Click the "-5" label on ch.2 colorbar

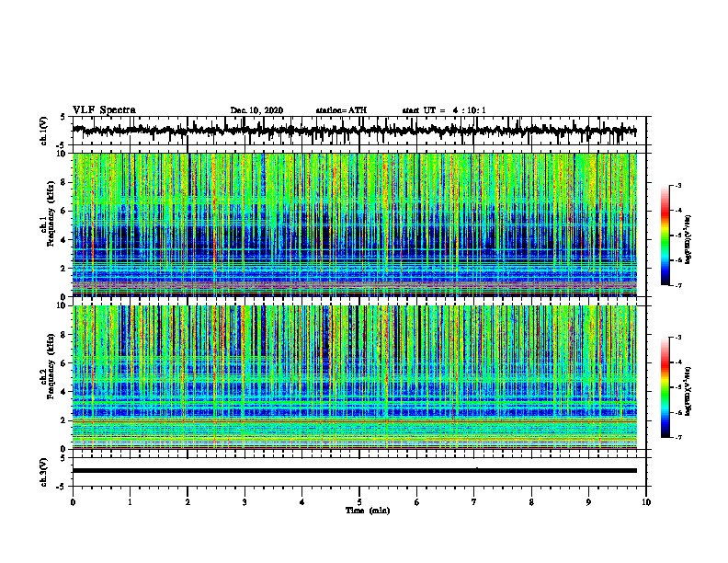678,387
